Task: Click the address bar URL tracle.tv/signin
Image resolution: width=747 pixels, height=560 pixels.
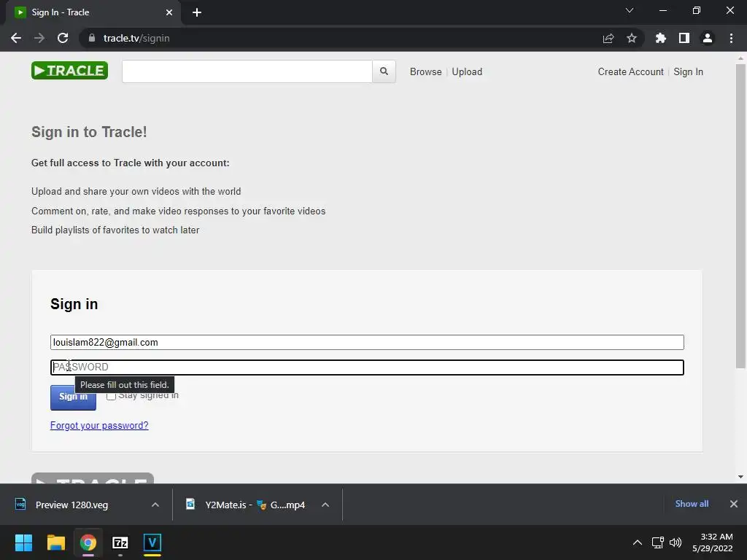Action: click(x=136, y=38)
